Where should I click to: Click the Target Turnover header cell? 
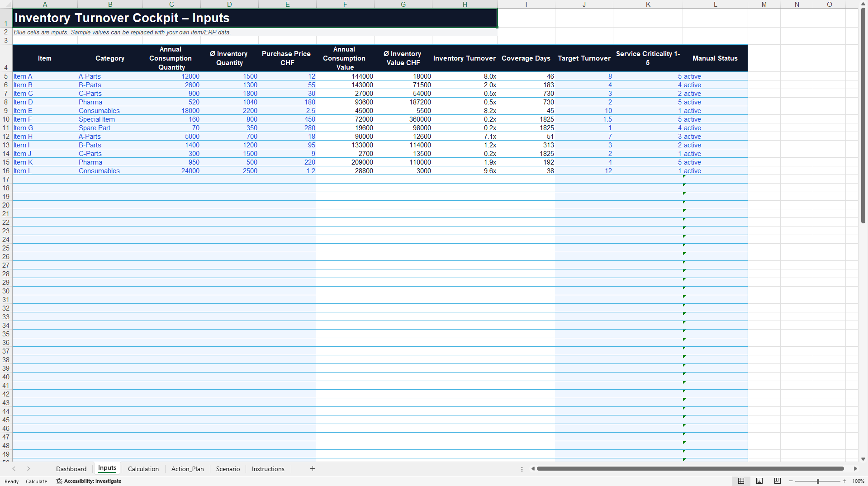[x=584, y=58]
